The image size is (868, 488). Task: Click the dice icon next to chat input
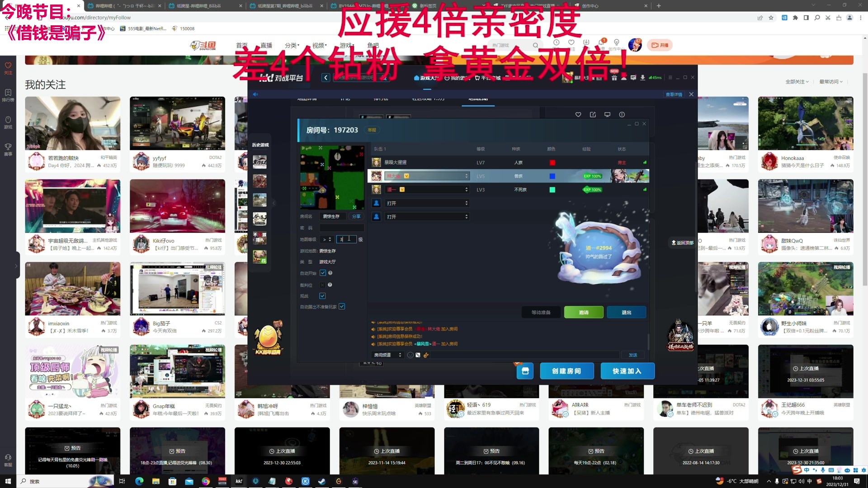click(418, 355)
